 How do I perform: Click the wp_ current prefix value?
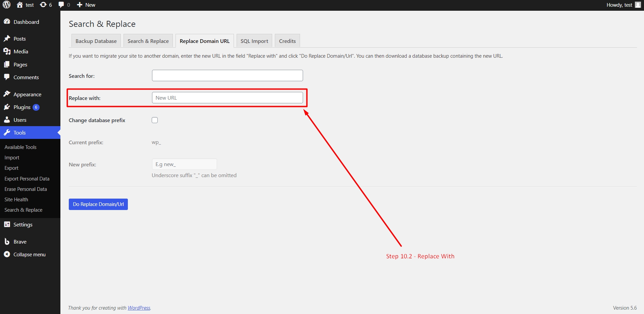[156, 142]
